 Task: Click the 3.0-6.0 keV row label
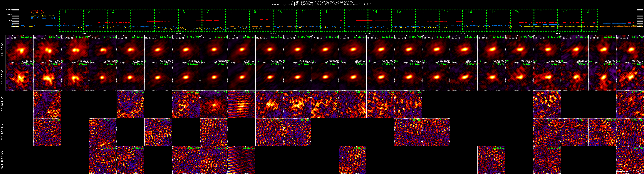coord(2,49)
